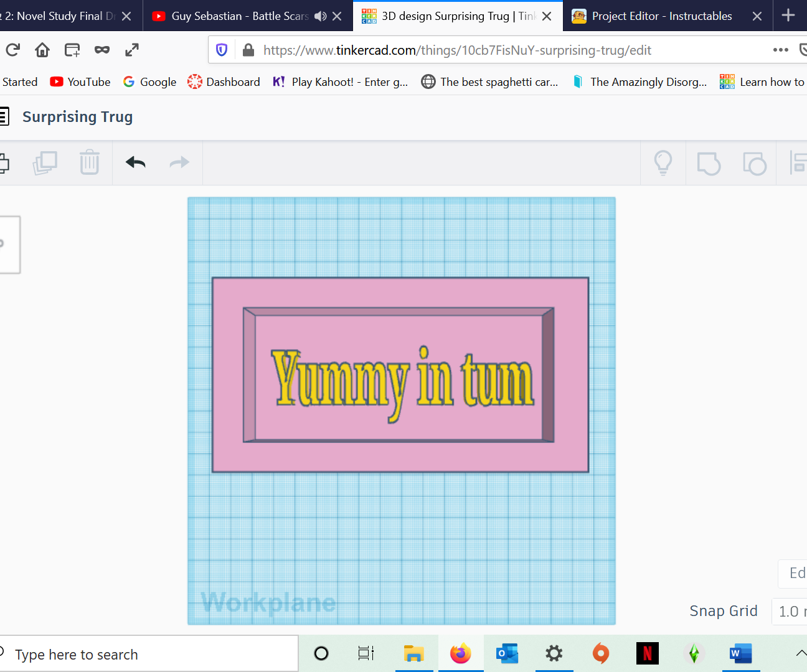Image resolution: width=807 pixels, height=672 pixels.
Task: Open tracking protection shield in address bar
Action: tap(222, 50)
